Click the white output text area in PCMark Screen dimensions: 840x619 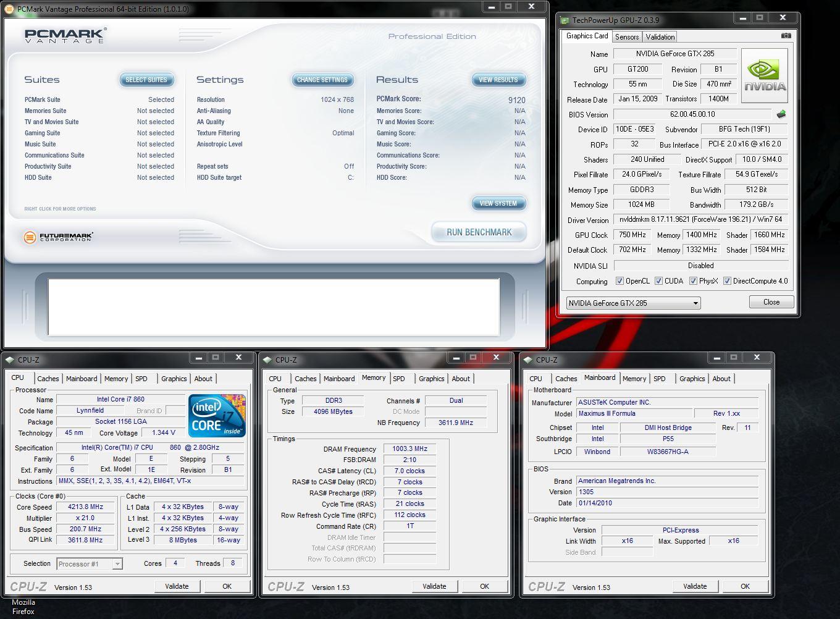click(x=274, y=307)
